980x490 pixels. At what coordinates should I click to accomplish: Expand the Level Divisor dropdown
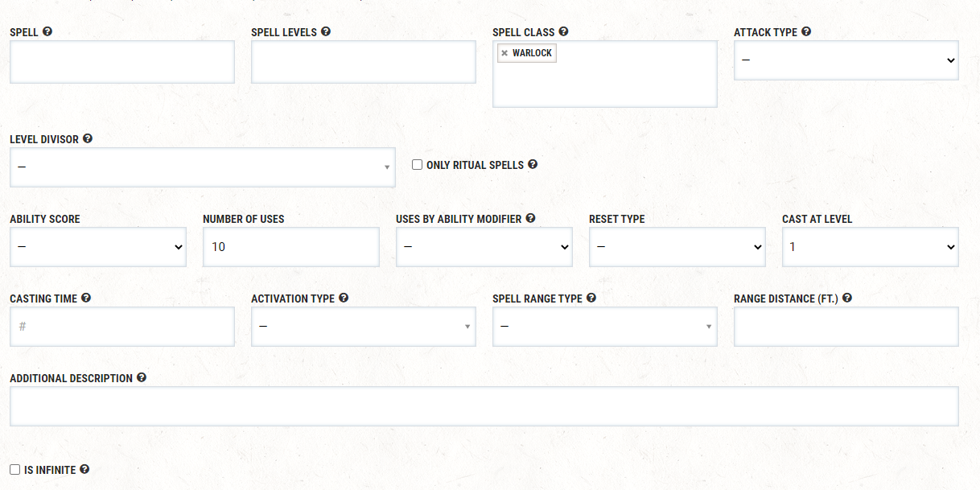click(202, 167)
